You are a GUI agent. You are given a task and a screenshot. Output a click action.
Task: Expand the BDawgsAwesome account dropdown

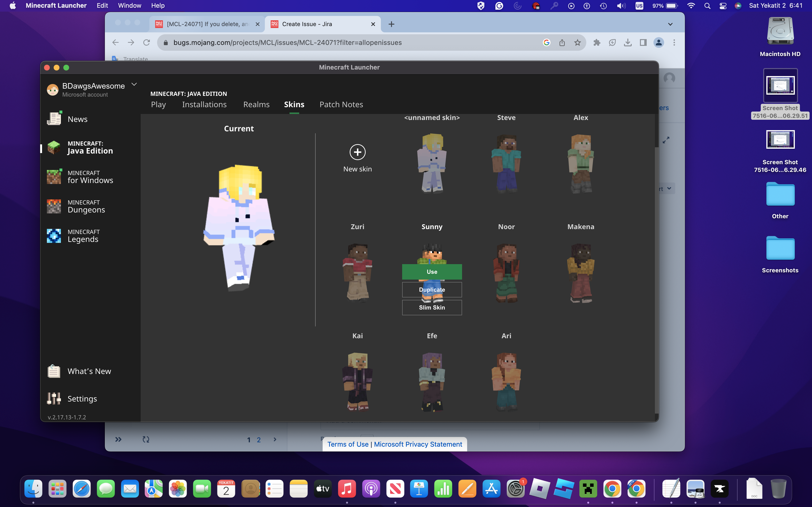(134, 84)
